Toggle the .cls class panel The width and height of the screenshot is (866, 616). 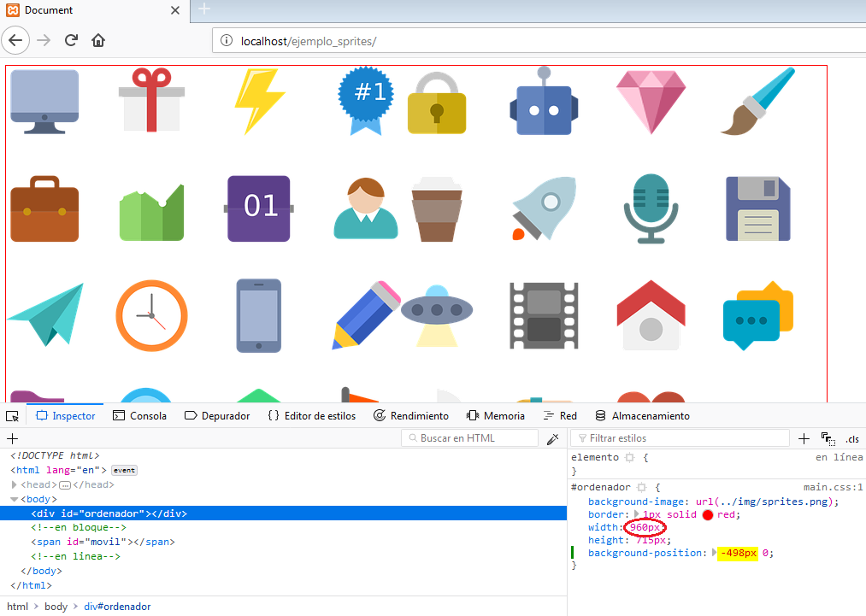coord(851,438)
